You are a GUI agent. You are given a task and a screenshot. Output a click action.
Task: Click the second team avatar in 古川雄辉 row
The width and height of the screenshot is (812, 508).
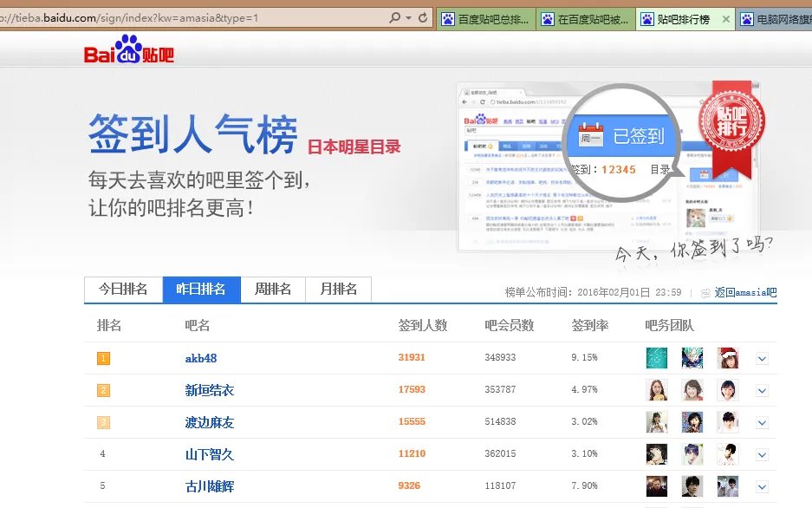click(692, 486)
